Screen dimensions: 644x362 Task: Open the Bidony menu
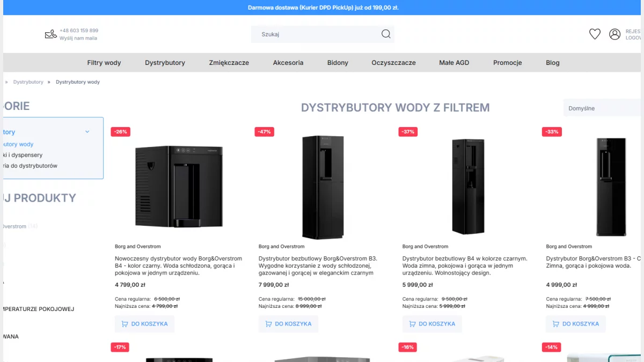tap(338, 63)
